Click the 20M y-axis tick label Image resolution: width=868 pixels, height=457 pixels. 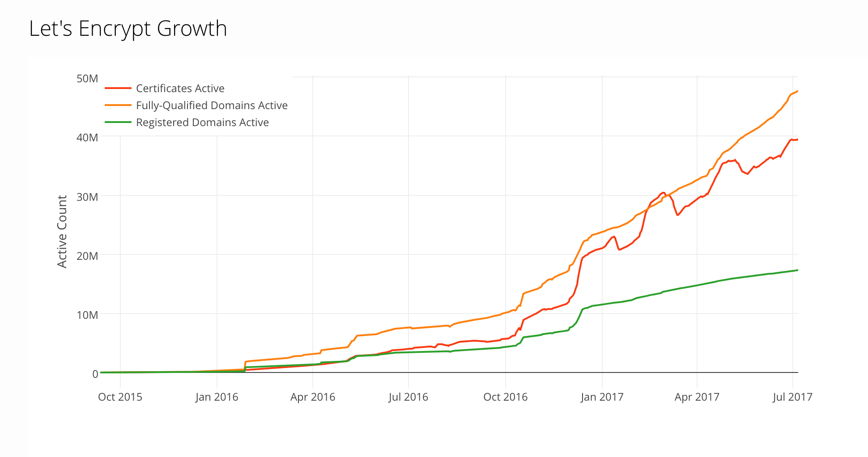tap(87, 256)
